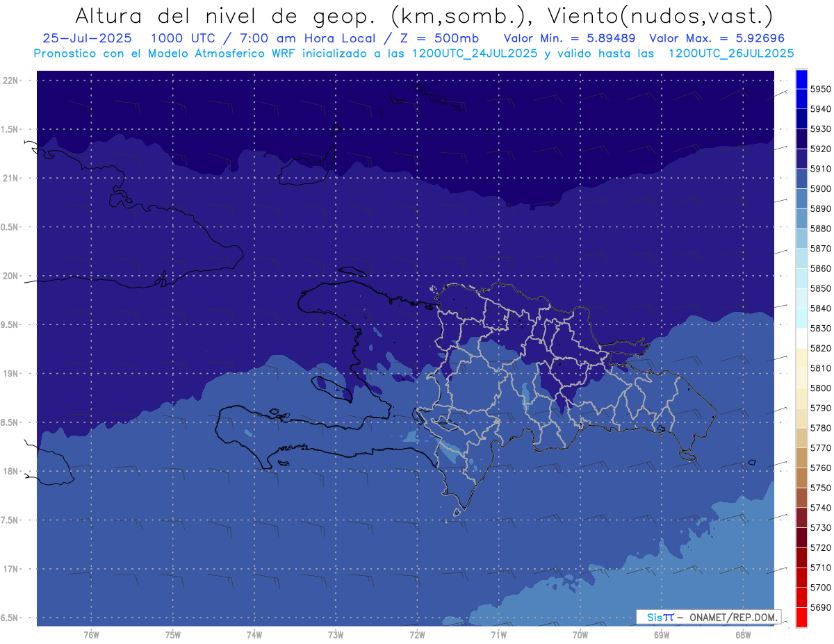Viewport: 834px width, 644px height.
Task: Click the '5820' colorbar value
Action: 820,348
